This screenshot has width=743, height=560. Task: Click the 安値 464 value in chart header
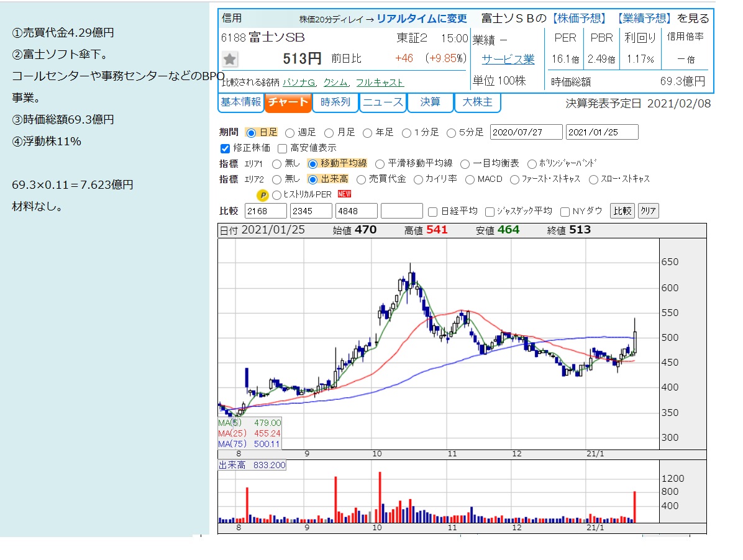click(x=508, y=230)
